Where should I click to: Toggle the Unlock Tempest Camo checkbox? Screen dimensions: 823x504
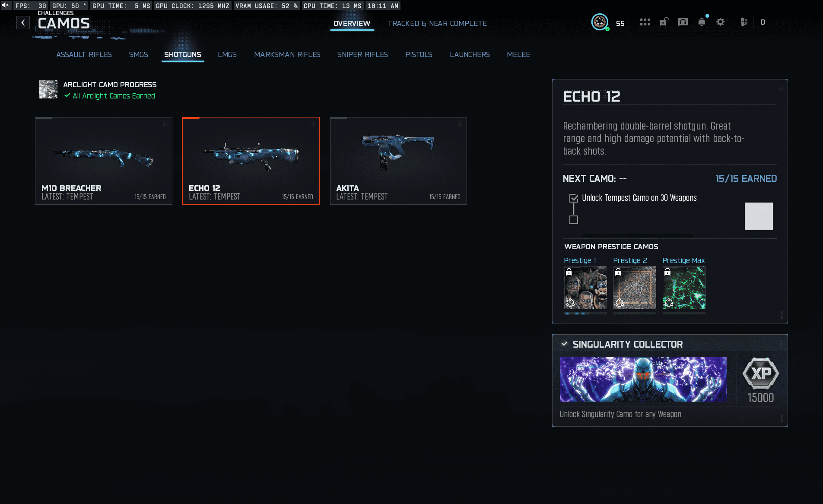[x=574, y=198]
